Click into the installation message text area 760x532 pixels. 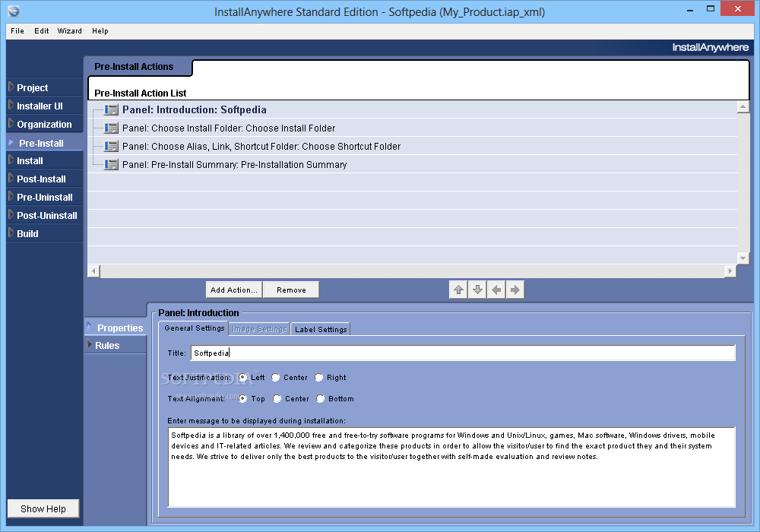(451, 467)
